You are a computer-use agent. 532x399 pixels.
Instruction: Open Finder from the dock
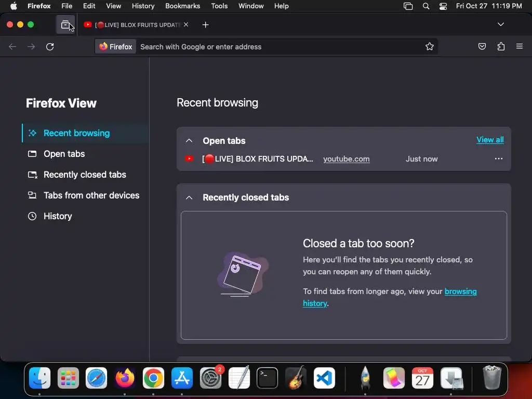tap(39, 378)
